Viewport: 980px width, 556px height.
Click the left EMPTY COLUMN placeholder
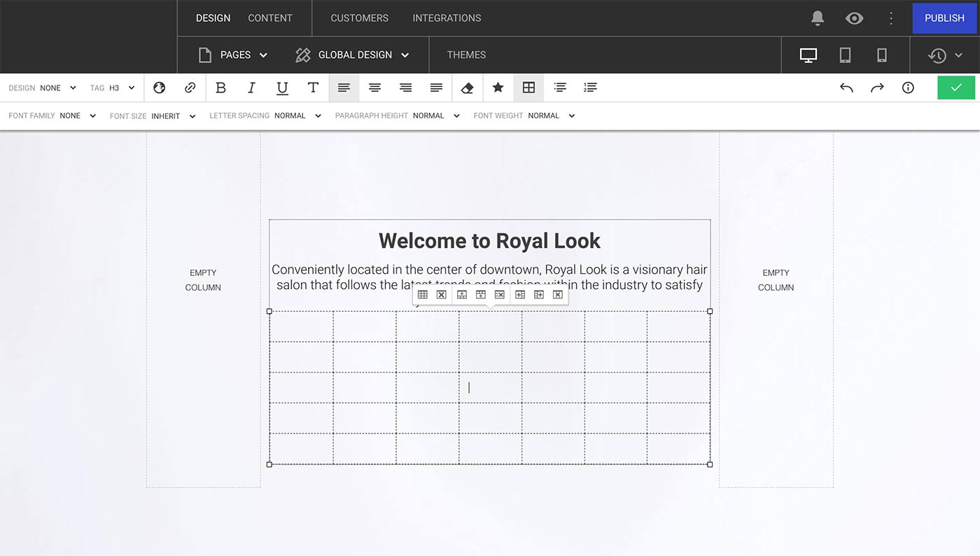203,280
